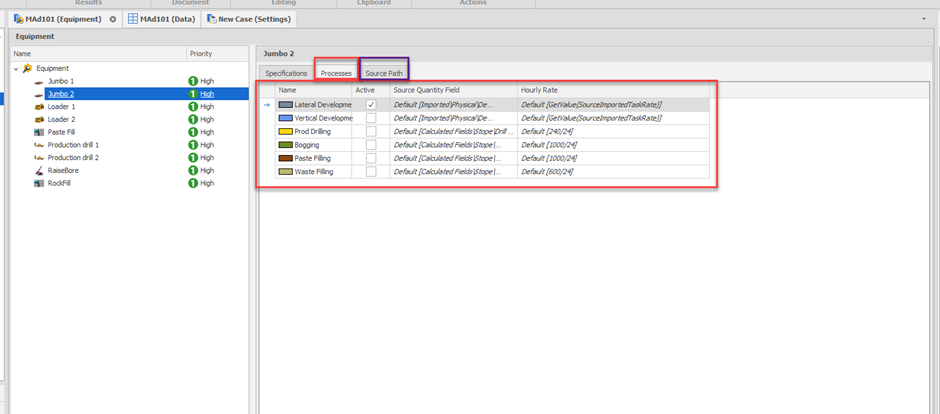The image size is (940, 414).
Task: Open the document tab list dropdown arrow
Action: pyautogui.click(x=923, y=19)
